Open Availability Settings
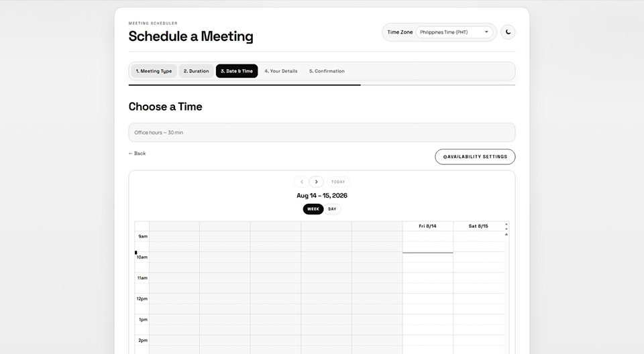 [x=475, y=157]
